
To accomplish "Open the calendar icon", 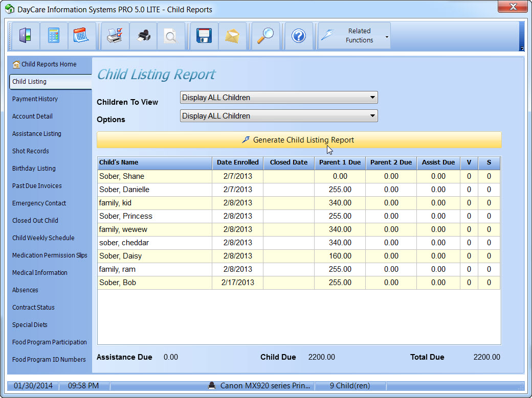I will [81, 36].
